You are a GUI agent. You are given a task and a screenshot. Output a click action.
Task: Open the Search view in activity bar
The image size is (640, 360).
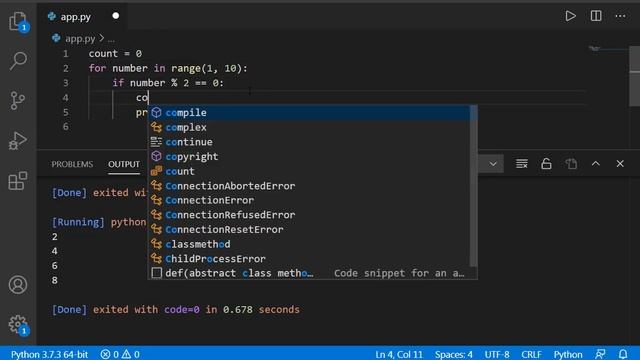(x=18, y=60)
